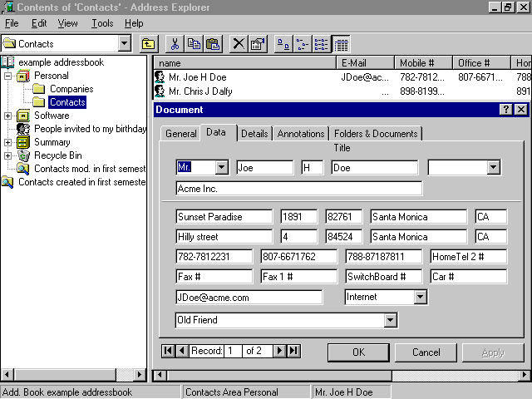Open the Tools menu
This screenshot has height=399, width=532.
point(102,23)
